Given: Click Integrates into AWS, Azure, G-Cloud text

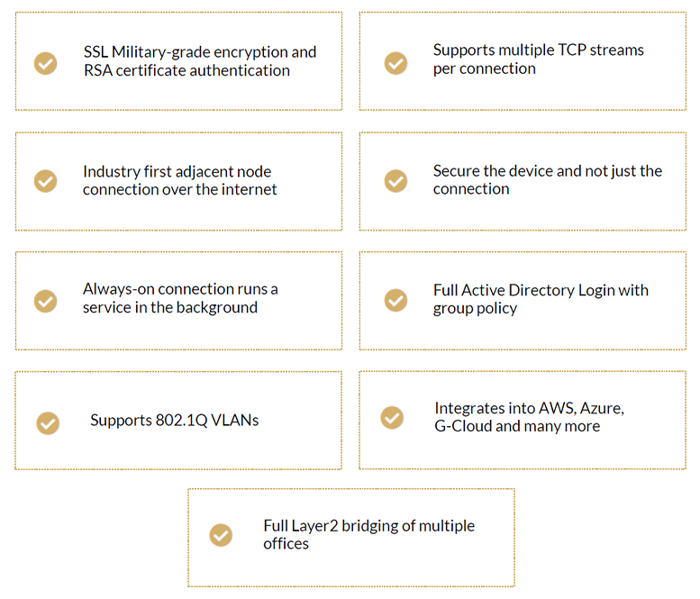Looking at the screenshot, I should click(530, 417).
